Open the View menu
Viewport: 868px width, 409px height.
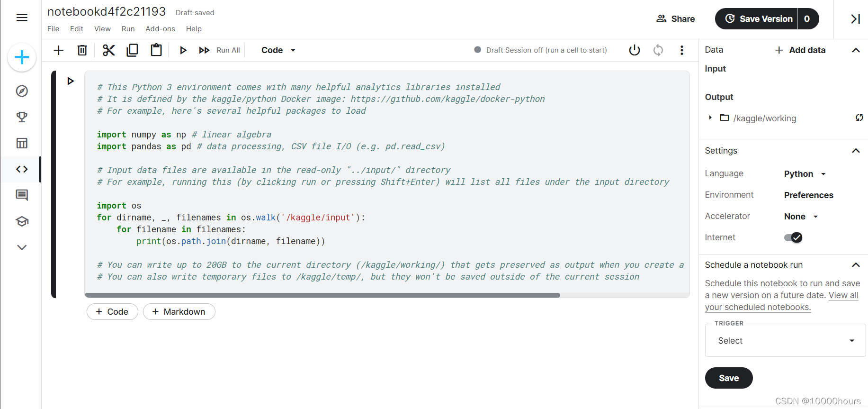coord(102,29)
